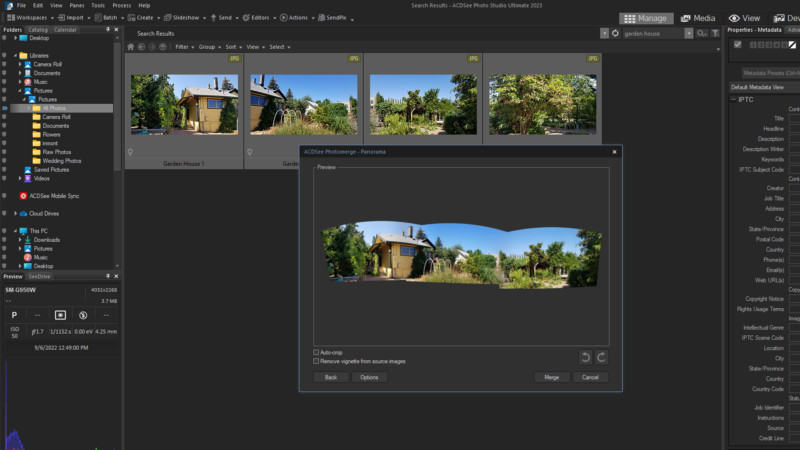Viewport: 800px width, 450px height.
Task: Open quick search magnifier options
Action: pos(702,33)
